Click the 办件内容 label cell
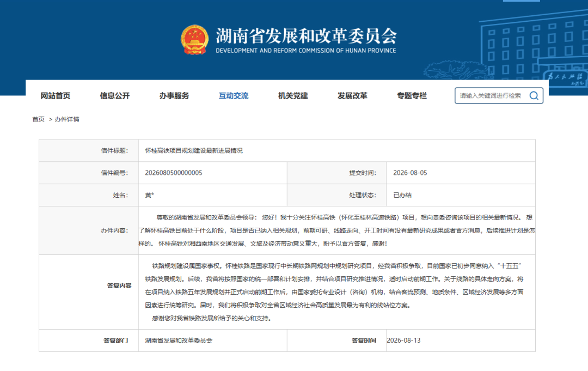 tap(89, 230)
